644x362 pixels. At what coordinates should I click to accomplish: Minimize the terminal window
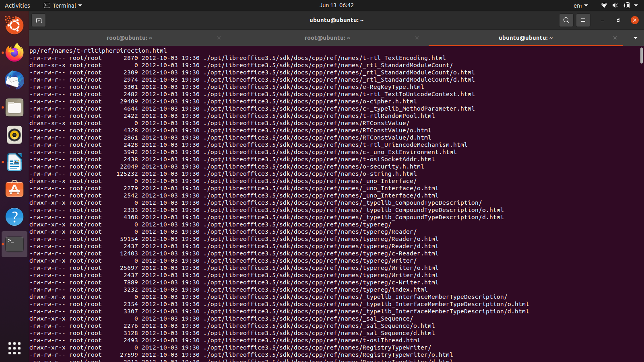click(602, 20)
